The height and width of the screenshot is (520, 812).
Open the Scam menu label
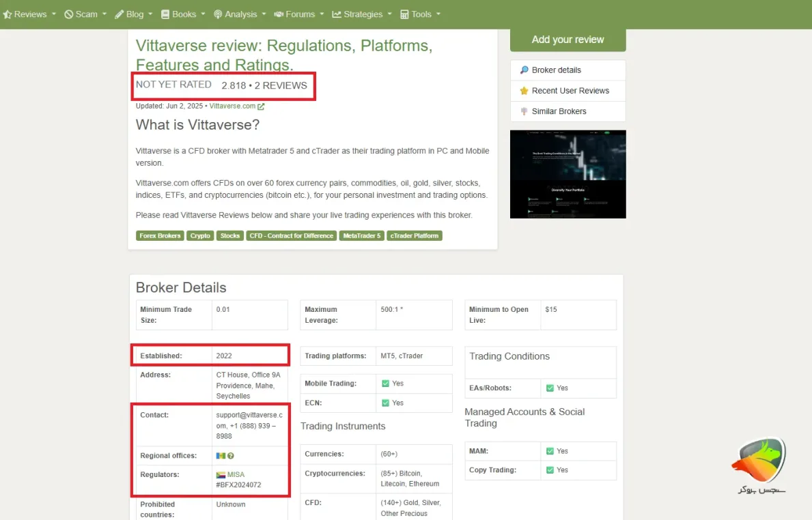click(87, 14)
